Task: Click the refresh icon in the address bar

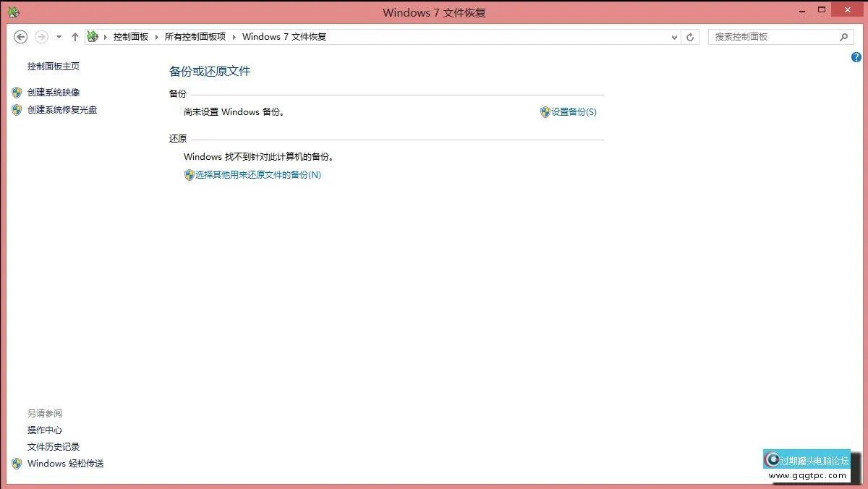Action: (689, 36)
